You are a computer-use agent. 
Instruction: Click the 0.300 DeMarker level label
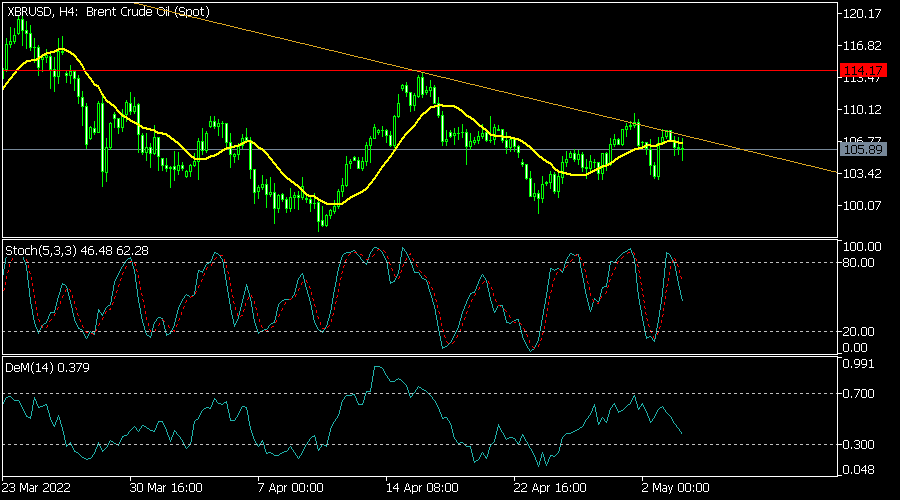coord(858,445)
